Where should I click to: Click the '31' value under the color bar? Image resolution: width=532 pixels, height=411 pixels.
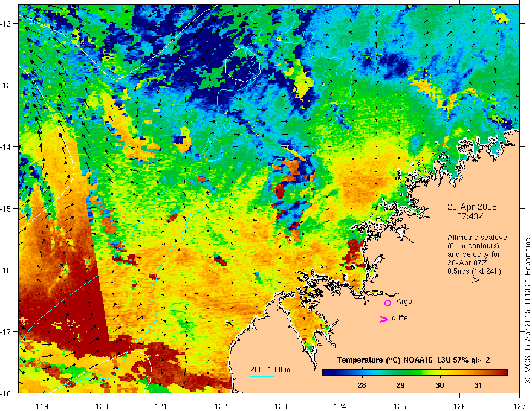tap(478, 385)
